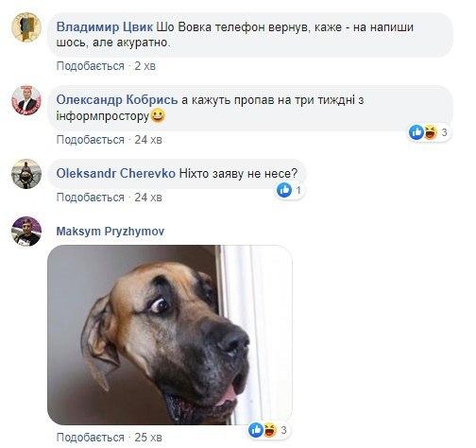Open the like reaction on Кобрись's comment
The width and height of the screenshot is (476, 448).
(x=416, y=132)
